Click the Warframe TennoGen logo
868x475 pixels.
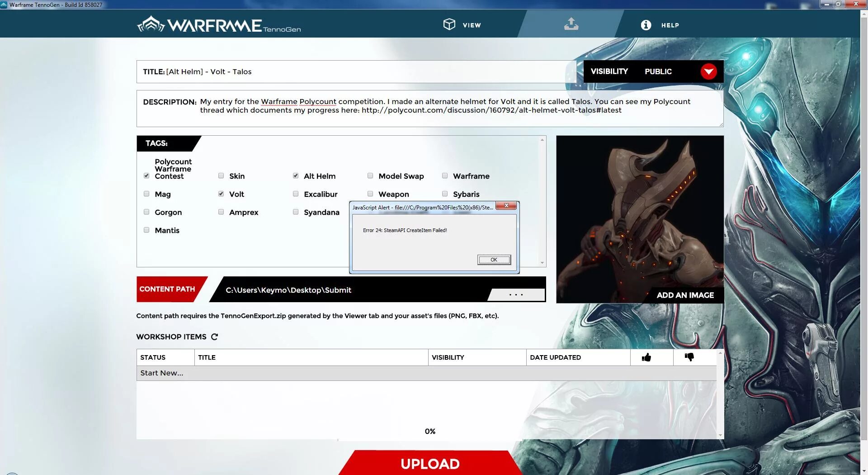click(219, 24)
